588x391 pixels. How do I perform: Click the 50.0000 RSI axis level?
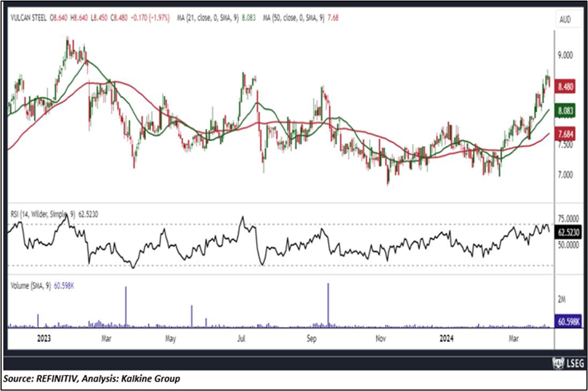(569, 245)
